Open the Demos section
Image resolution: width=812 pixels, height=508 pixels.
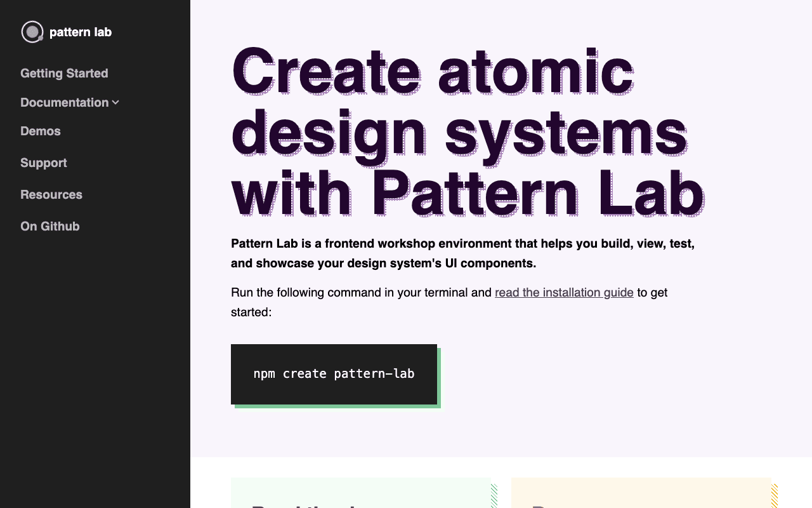pyautogui.click(x=40, y=131)
